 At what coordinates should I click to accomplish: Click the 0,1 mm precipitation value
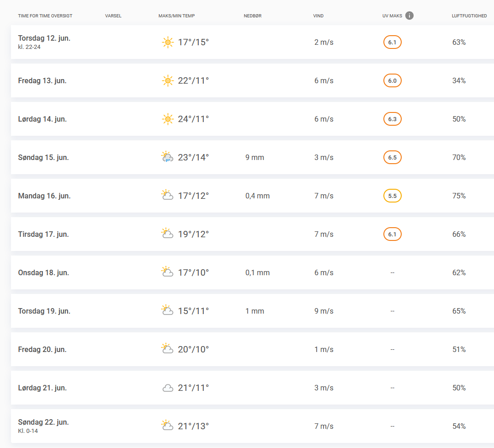click(x=257, y=273)
